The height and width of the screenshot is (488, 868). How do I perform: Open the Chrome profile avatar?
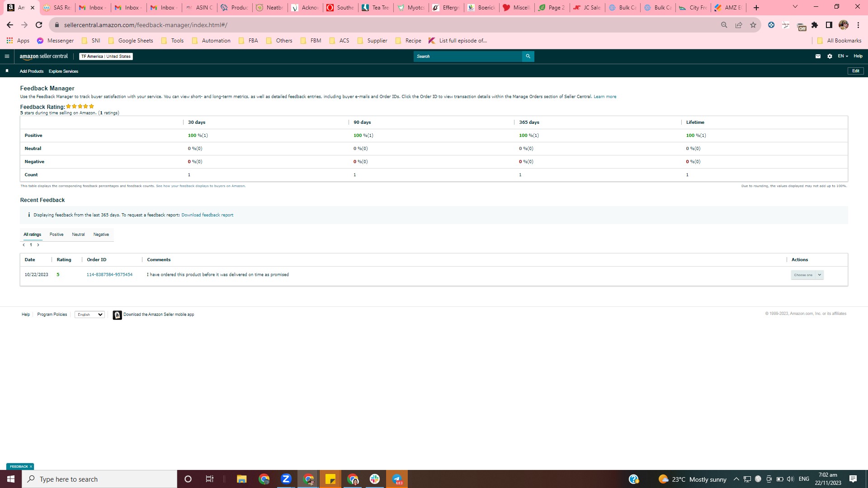[x=844, y=25]
